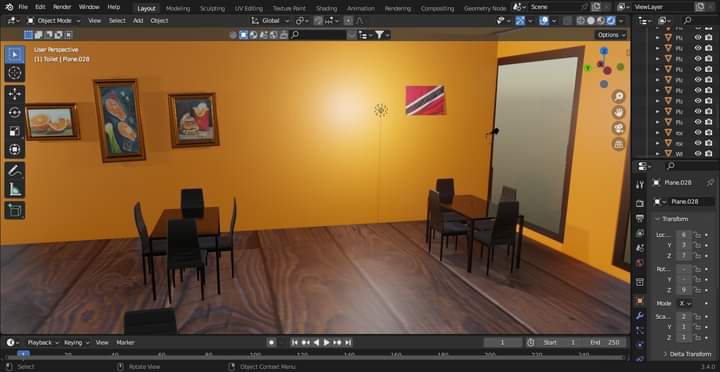The width and height of the screenshot is (720, 372).
Task: Open the File menu
Action: [x=23, y=7]
